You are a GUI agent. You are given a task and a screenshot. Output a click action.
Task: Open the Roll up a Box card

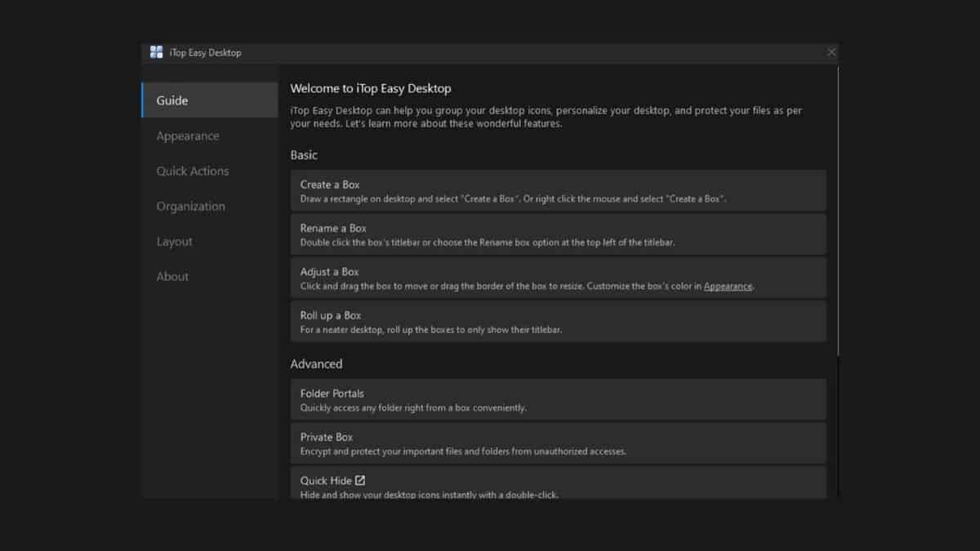point(559,321)
